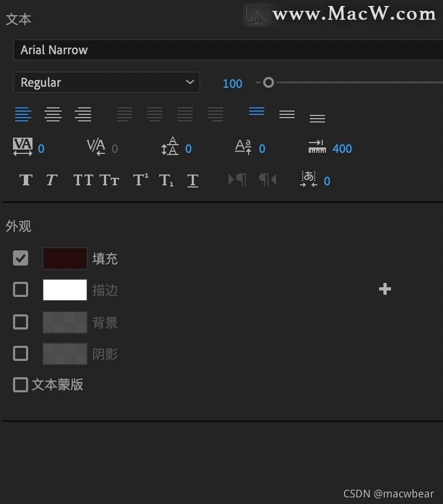
Task: Click the tsume character spacing icon
Action: pyautogui.click(x=309, y=179)
